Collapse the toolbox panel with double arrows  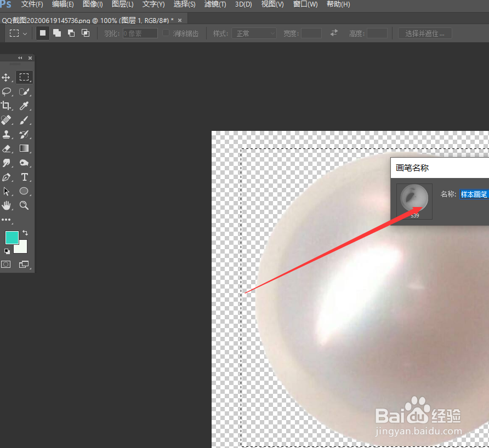[x=20, y=58]
